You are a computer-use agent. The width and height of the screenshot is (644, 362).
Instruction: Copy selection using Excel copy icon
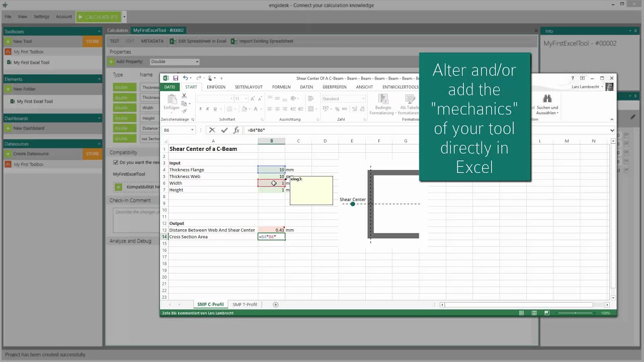point(184,103)
